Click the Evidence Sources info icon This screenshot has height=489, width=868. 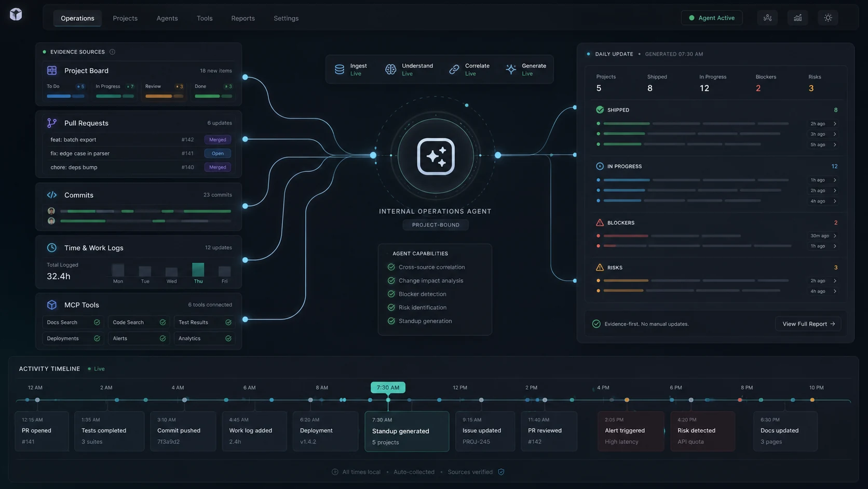(x=112, y=52)
